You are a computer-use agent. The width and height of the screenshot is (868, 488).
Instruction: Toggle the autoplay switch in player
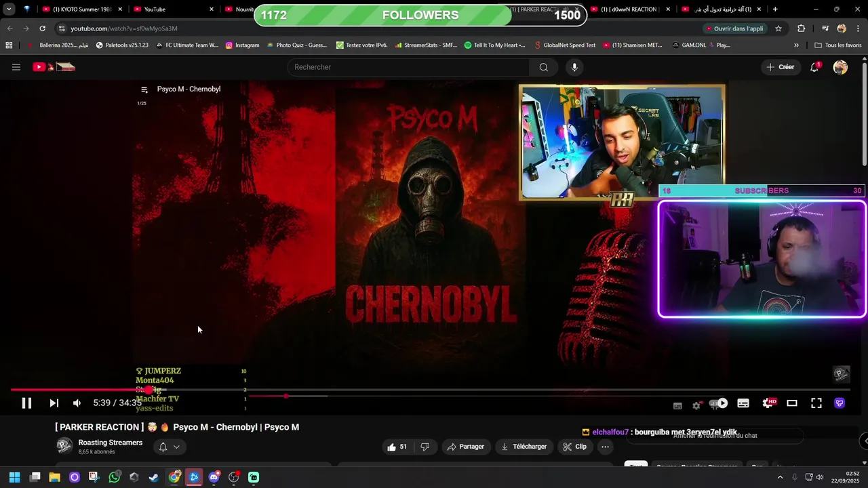coord(719,403)
